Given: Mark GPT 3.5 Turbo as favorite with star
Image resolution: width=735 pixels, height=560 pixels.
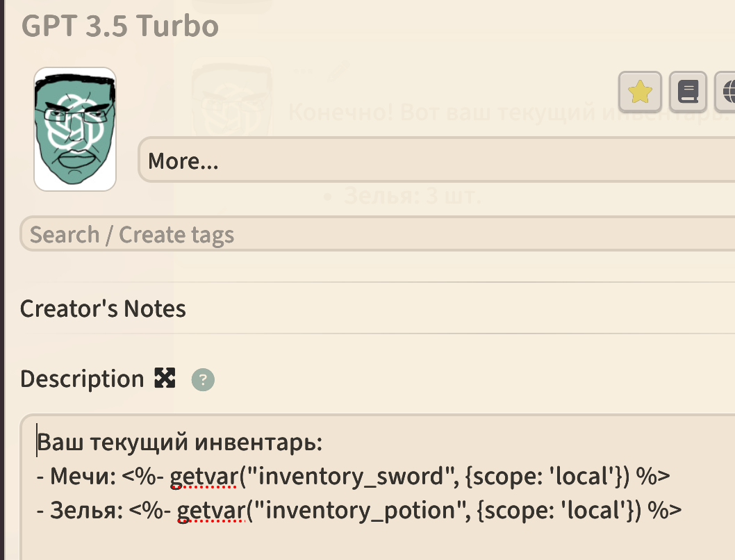Looking at the screenshot, I should pos(640,92).
